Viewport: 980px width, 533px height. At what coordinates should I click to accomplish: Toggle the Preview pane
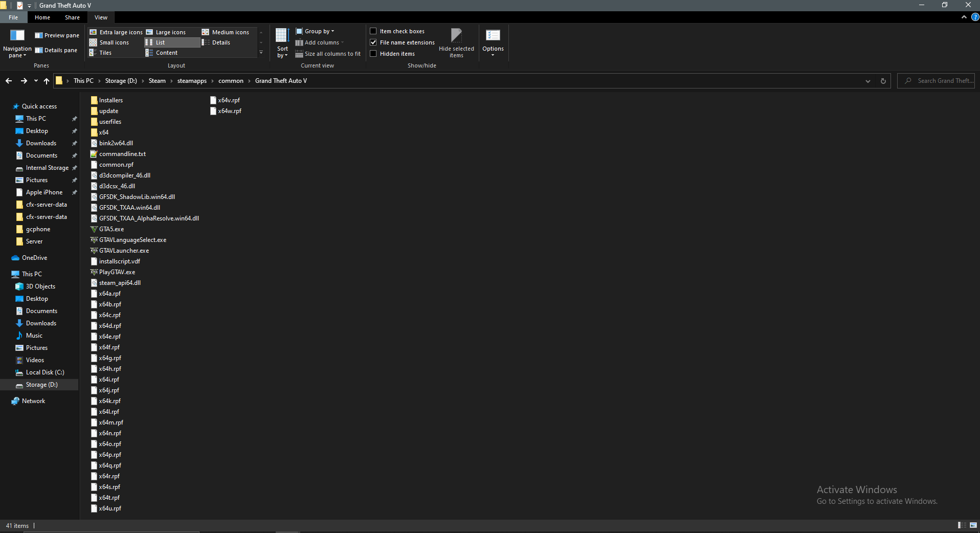56,35
